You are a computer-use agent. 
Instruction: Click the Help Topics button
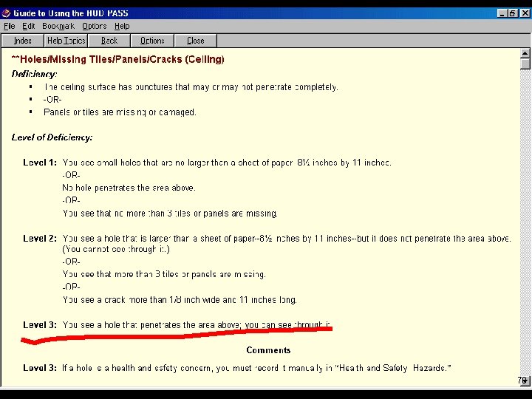[66, 41]
